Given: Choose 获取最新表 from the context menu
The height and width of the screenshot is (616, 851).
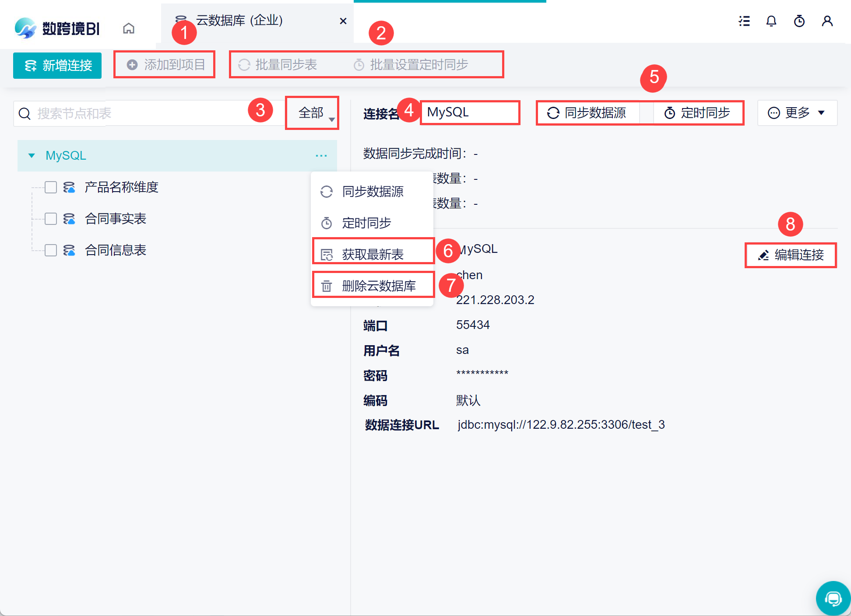Looking at the screenshot, I should [x=372, y=254].
